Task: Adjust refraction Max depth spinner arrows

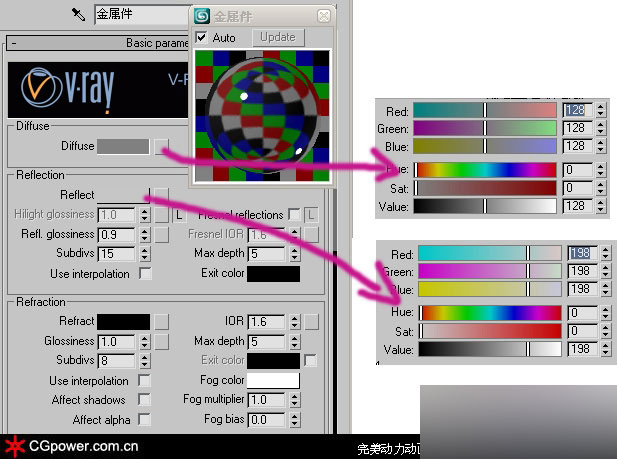Action: (295, 341)
